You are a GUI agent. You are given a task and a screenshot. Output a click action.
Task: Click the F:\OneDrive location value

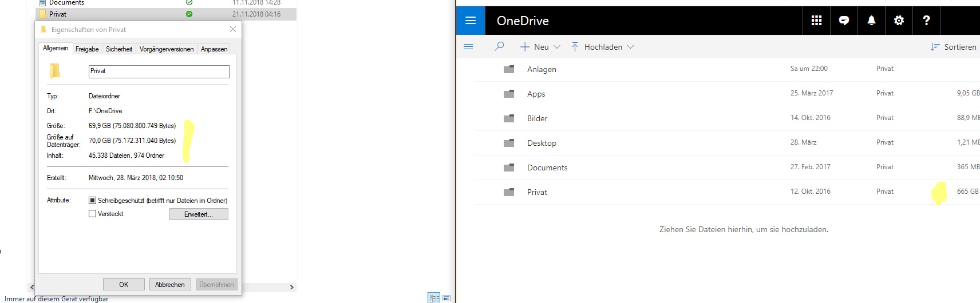(105, 111)
